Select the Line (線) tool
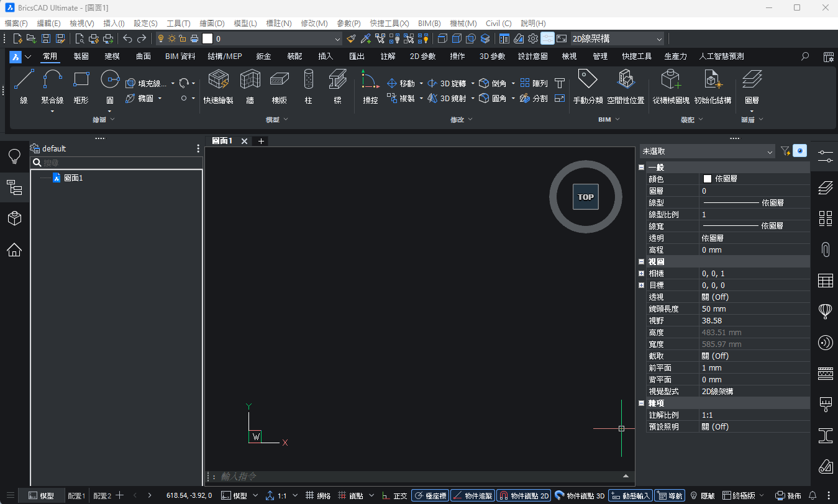 point(24,87)
